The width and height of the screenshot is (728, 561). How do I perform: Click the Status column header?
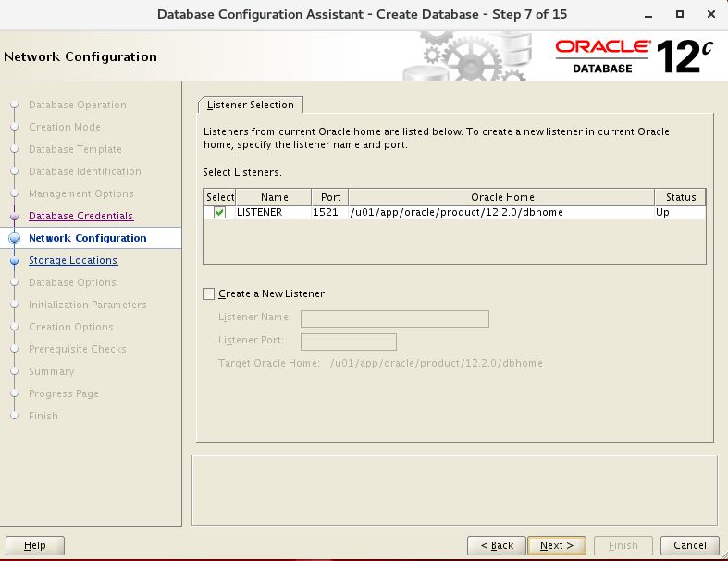tap(681, 197)
